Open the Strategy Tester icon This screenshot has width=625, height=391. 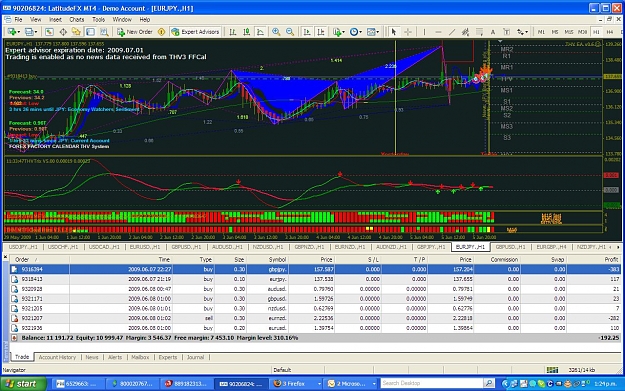click(104, 32)
